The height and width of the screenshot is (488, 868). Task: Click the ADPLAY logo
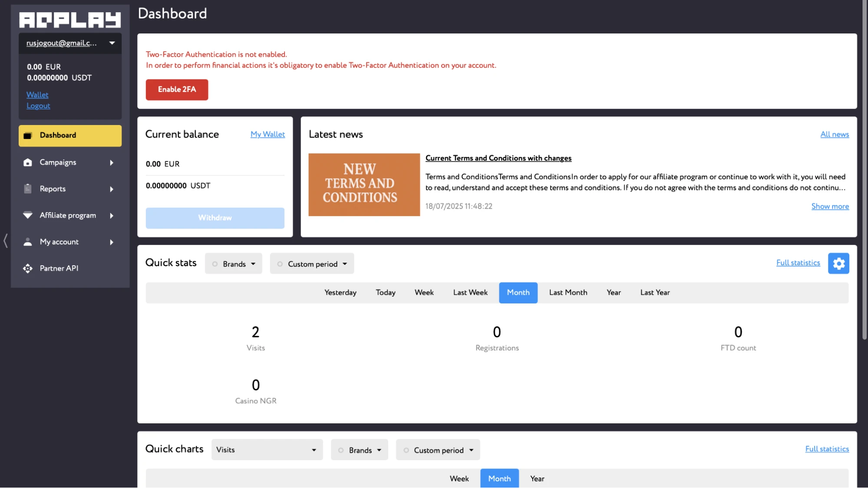tap(70, 20)
